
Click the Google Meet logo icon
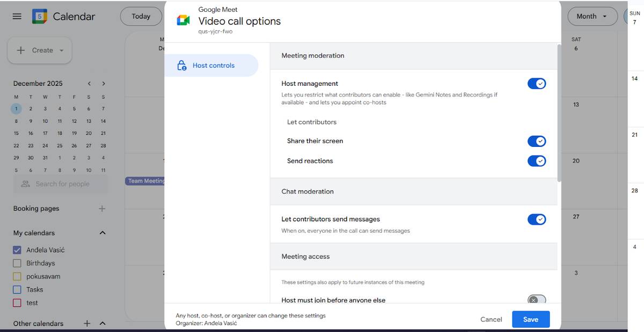pos(183,20)
